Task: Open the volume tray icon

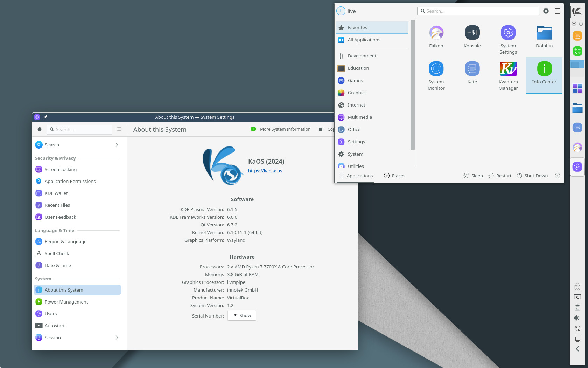Action: point(577,318)
